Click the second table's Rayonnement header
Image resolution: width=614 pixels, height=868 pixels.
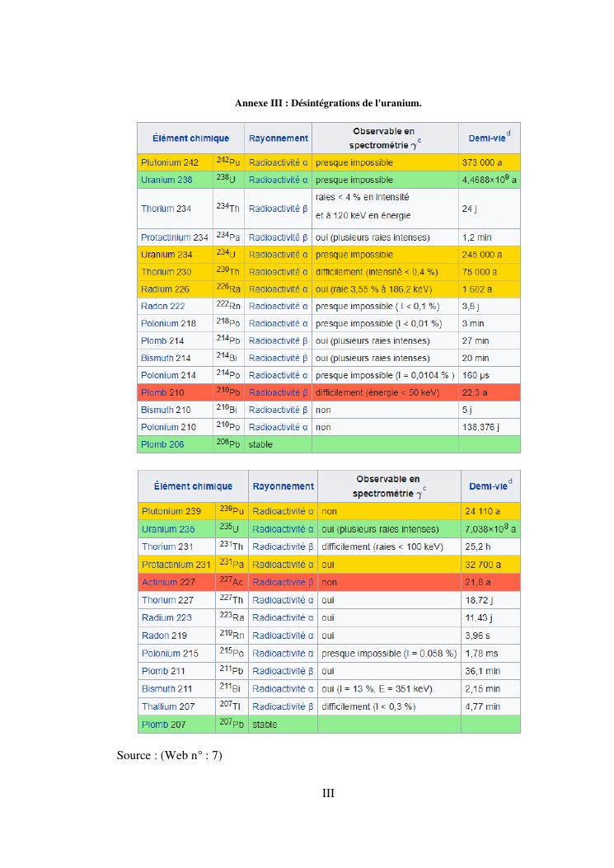point(283,486)
